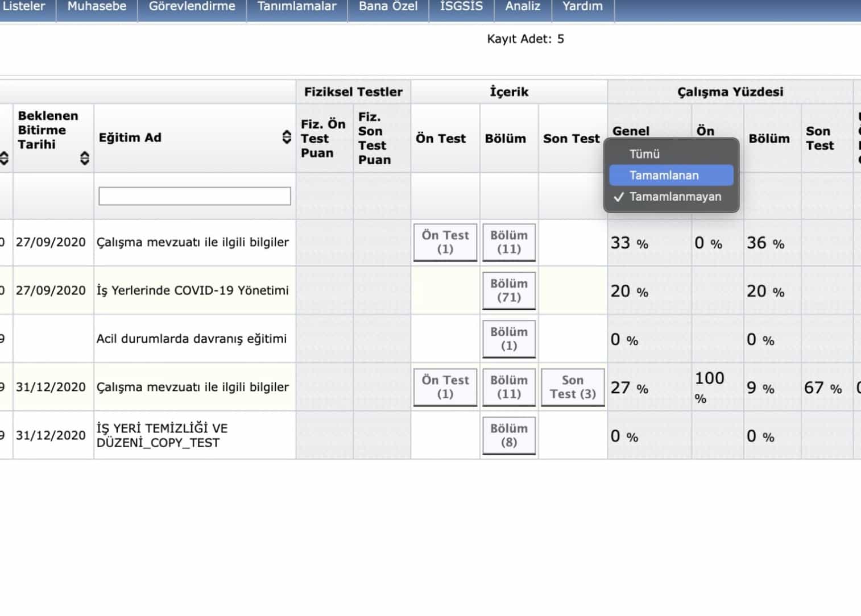Screen dimensions: 861x616
Task: Sort by Eğitim Ad column arrows
Action: [x=287, y=137]
